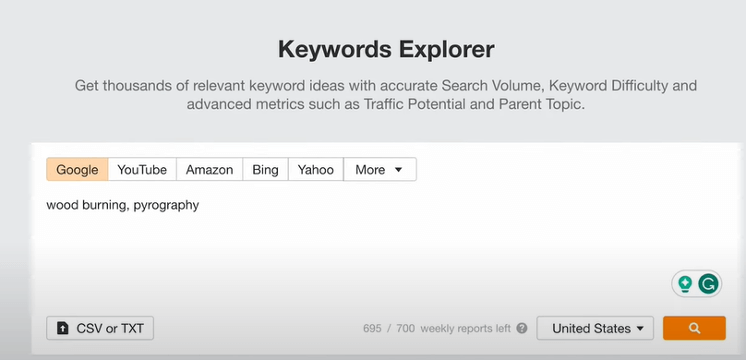This screenshot has width=746, height=360.
Task: Click the weekly reports left counter
Action: point(437,328)
